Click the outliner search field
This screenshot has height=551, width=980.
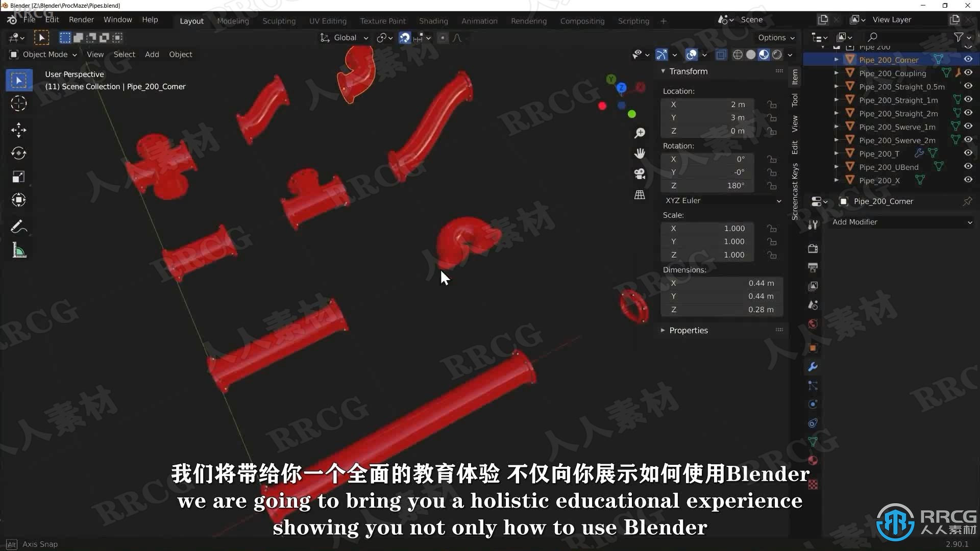click(x=903, y=37)
